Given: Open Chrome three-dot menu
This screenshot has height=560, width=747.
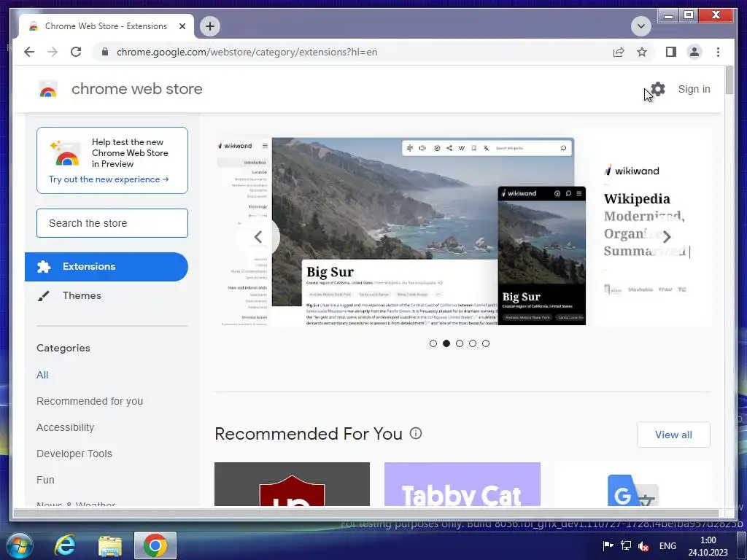Looking at the screenshot, I should point(718,52).
